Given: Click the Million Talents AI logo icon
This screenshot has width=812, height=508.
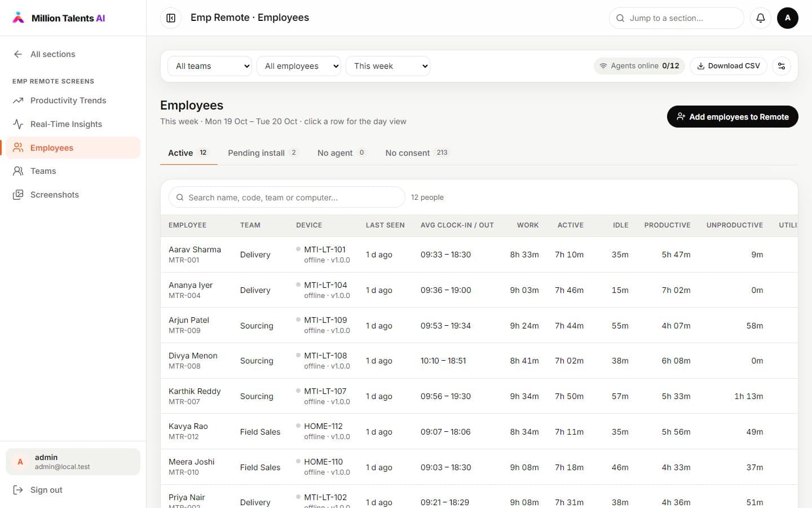Looking at the screenshot, I should click(x=19, y=17).
